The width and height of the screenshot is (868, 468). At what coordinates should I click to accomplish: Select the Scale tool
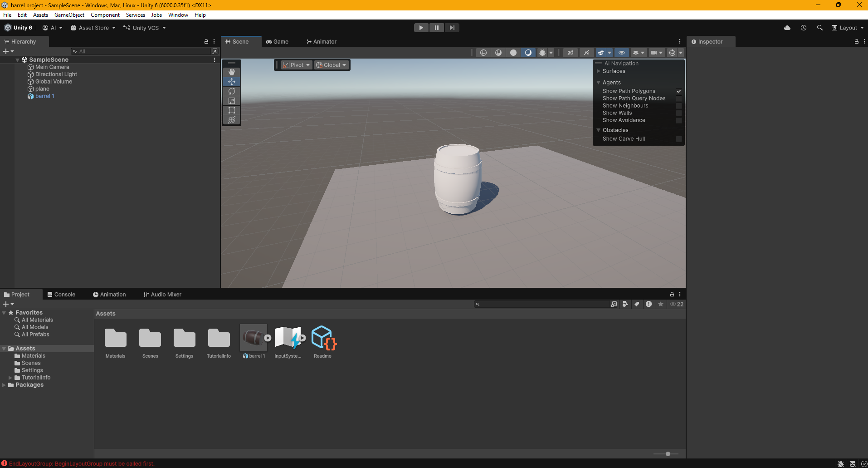[x=232, y=101]
